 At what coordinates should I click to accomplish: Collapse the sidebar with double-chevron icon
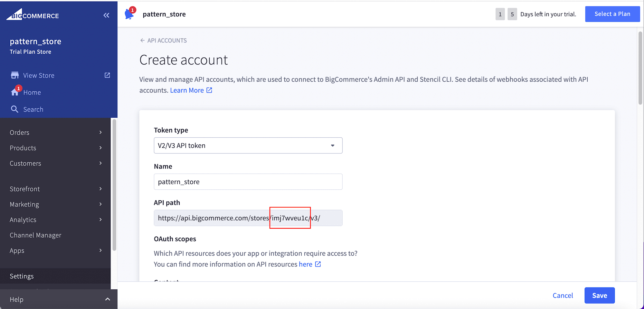pos(106,15)
